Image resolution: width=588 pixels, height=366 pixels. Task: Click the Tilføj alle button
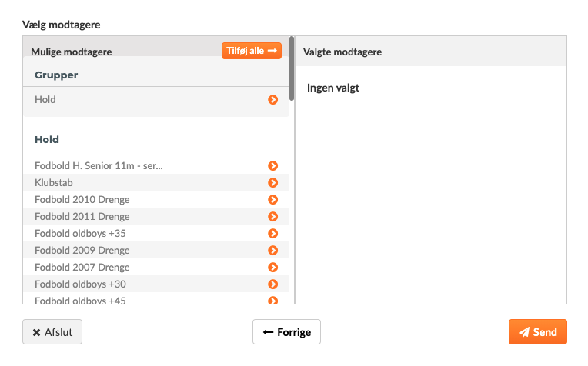pyautogui.click(x=251, y=51)
